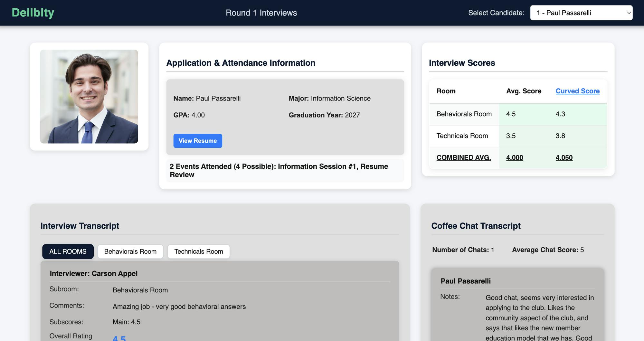This screenshot has width=644, height=341.
Task: Open the Curved Score link
Action: pos(577,91)
